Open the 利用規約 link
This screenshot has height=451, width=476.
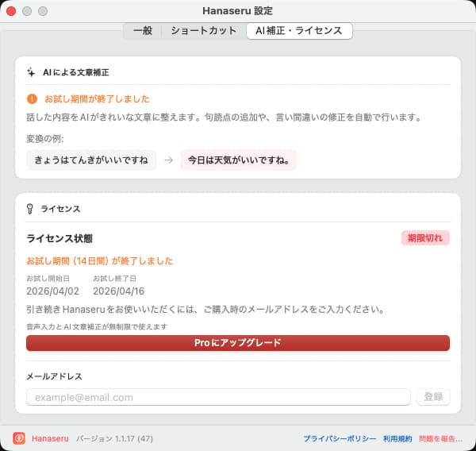click(397, 438)
